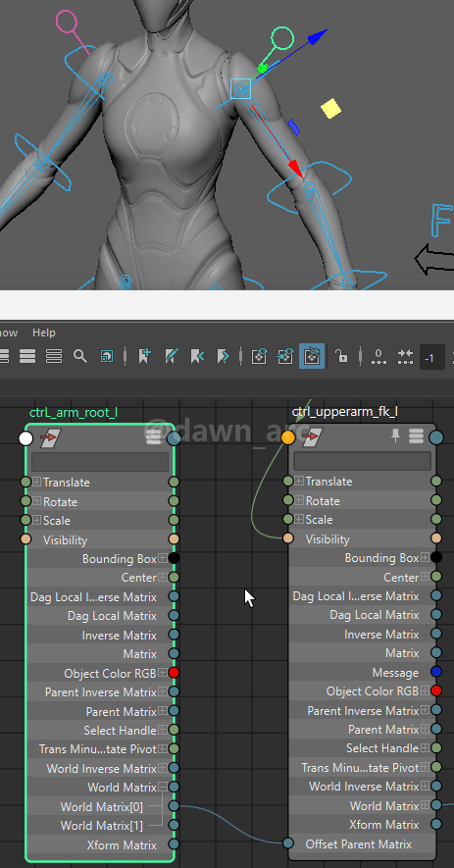The image size is (454, 868).
Task: Click the red axis arrow of the manipulator
Action: click(x=296, y=169)
